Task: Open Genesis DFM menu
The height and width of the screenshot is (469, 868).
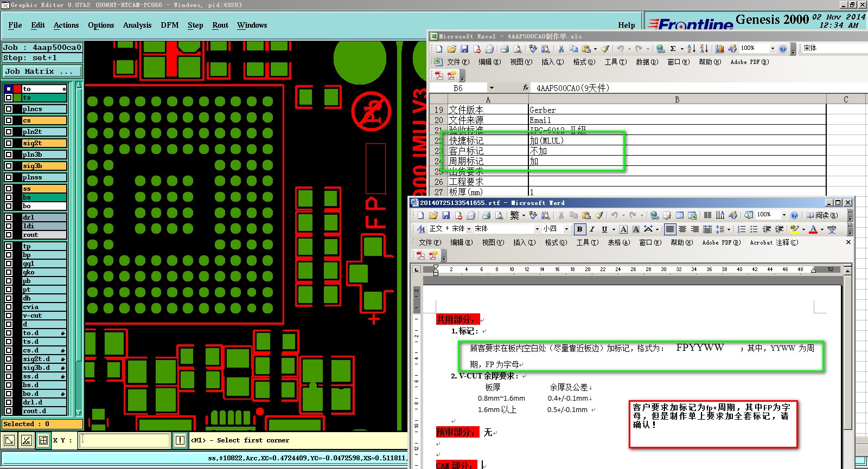Action: click(170, 25)
